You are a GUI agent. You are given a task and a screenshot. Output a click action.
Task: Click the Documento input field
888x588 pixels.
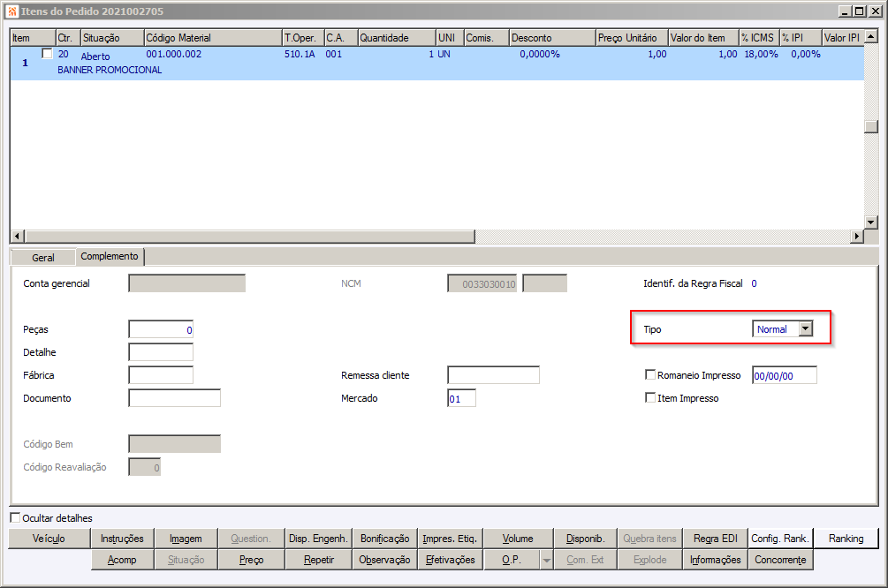[x=174, y=398]
